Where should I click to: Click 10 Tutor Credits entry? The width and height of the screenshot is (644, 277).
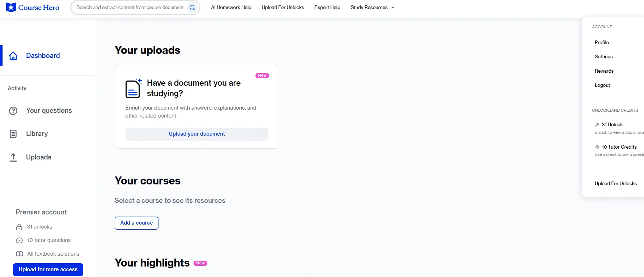click(619, 147)
